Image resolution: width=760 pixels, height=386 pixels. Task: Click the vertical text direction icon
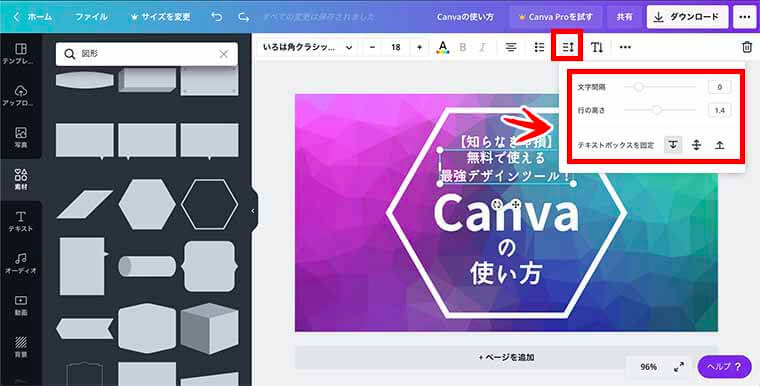tap(597, 47)
